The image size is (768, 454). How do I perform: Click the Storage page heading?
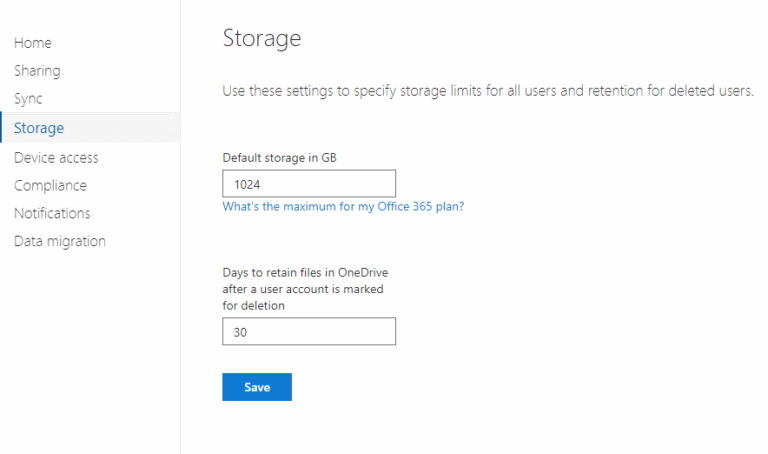pyautogui.click(x=261, y=40)
